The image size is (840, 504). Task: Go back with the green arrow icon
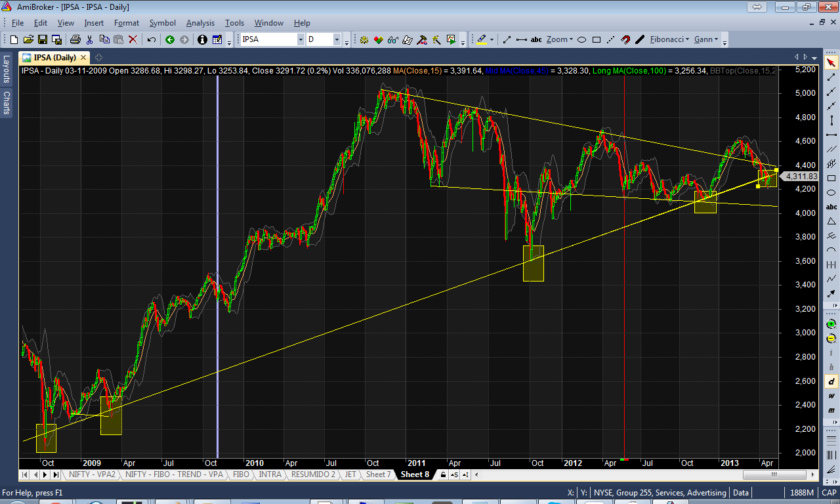click(170, 39)
